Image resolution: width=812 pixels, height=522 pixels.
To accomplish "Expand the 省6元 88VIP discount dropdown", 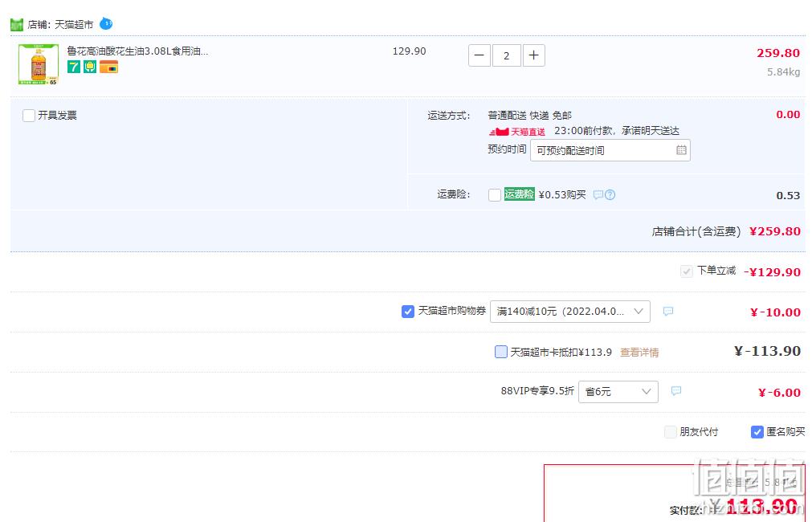I will pos(618,392).
